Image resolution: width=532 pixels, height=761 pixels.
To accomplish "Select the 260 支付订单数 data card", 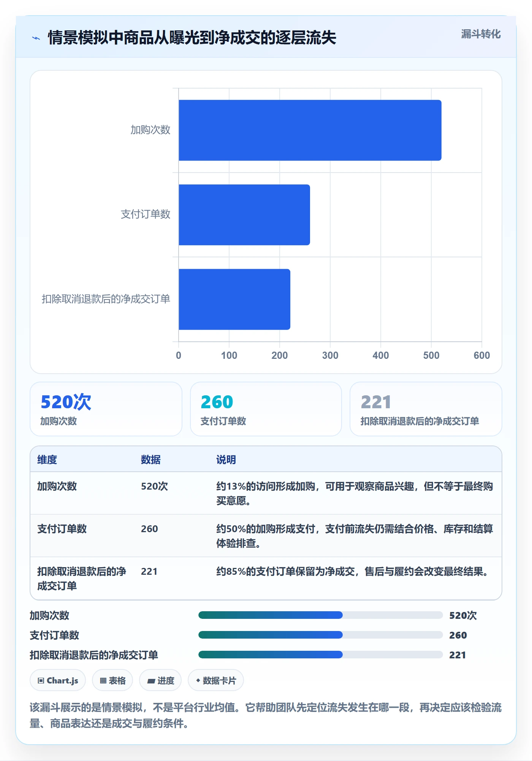I will [x=266, y=409].
